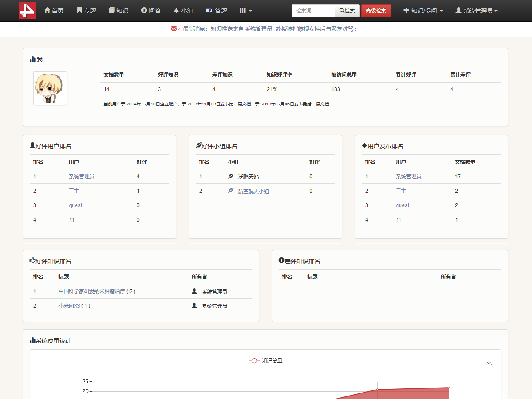Click the chart download icon
The height and width of the screenshot is (399, 532).
point(489,362)
